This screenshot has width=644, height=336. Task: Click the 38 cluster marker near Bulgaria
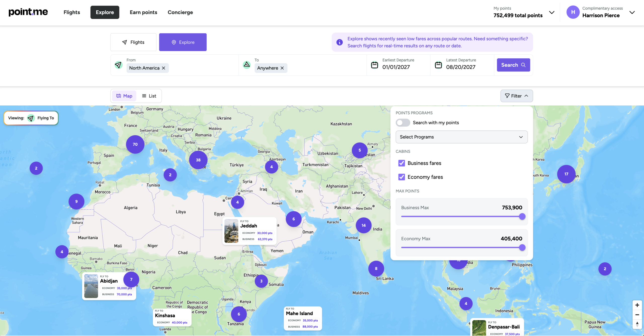[198, 160]
